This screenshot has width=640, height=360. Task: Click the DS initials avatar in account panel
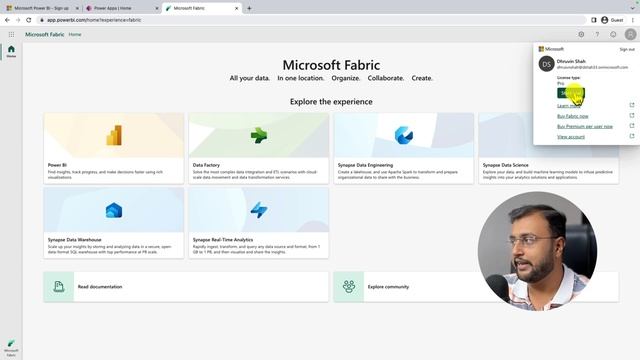point(546,64)
